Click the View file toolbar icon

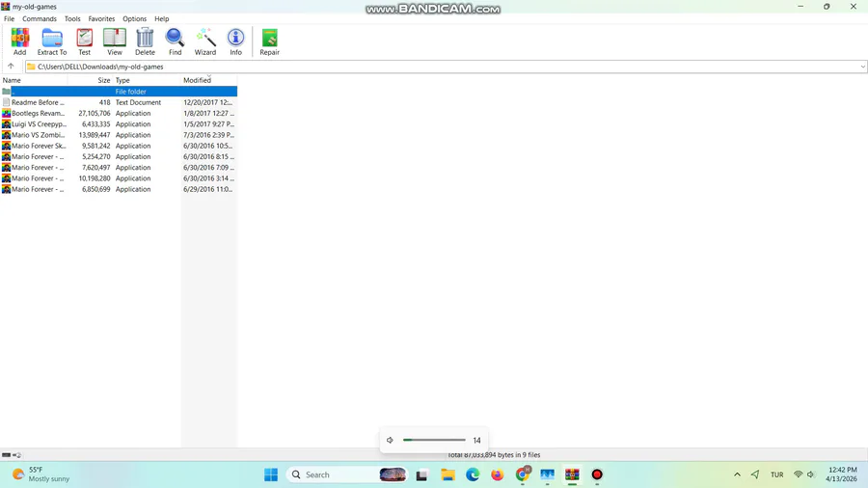click(115, 41)
